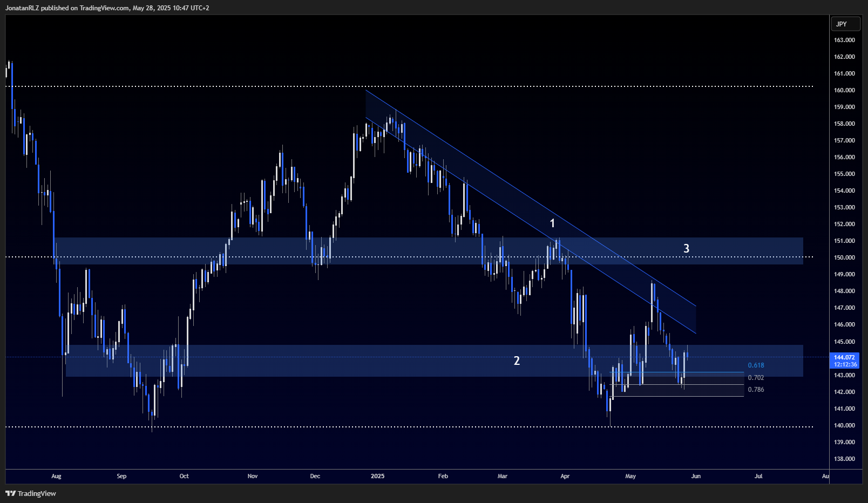
Task: Click the 151.000 price axis label
Action: point(844,241)
